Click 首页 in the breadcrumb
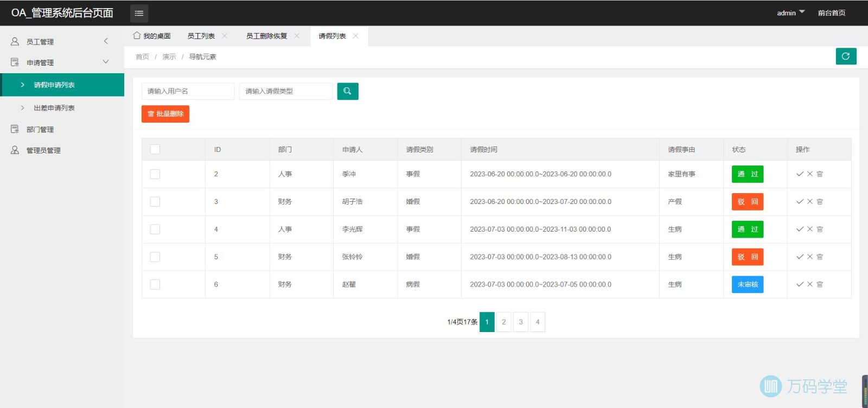The image size is (868, 408). tap(142, 56)
